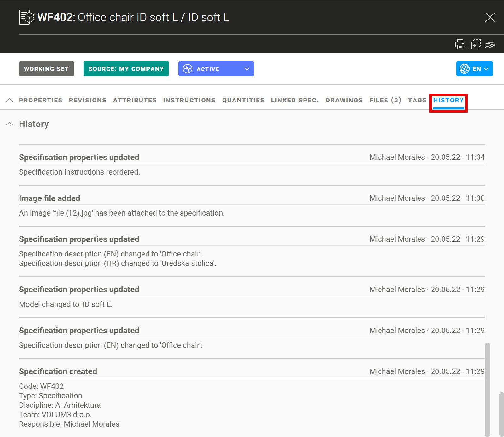Collapse the tab bar using chevron beside PROPERTIES
The height and width of the screenshot is (437, 504).
coord(9,100)
